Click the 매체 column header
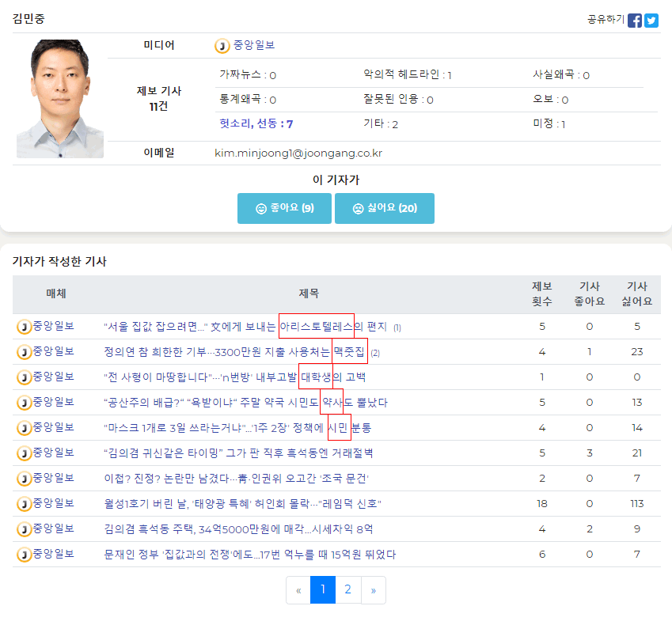Screen dimensions: 672x625 [56, 294]
